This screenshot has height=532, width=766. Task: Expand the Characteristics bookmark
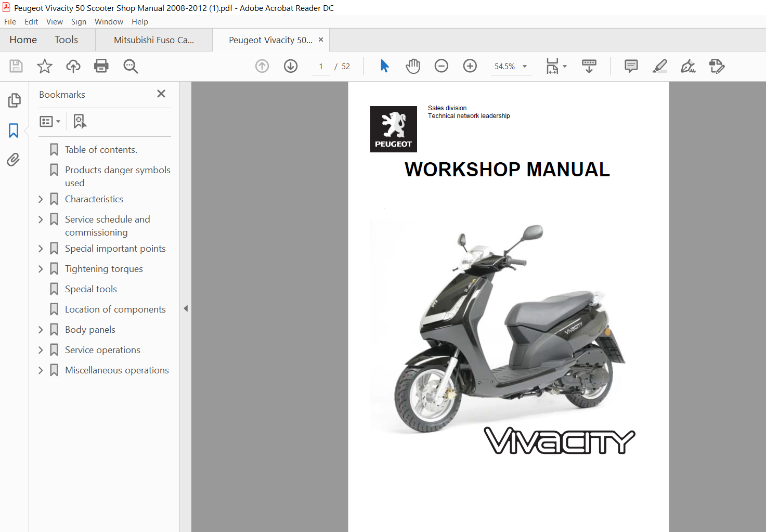tap(41, 199)
